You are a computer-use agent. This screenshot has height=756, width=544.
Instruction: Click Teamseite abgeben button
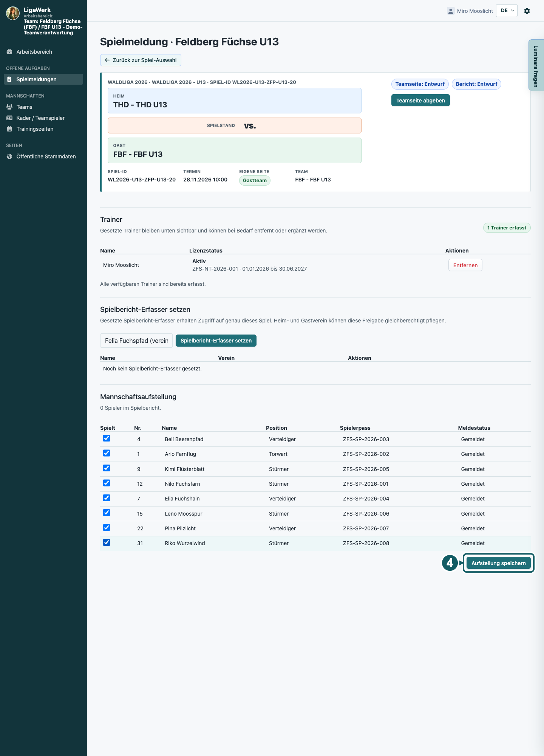tap(420, 101)
